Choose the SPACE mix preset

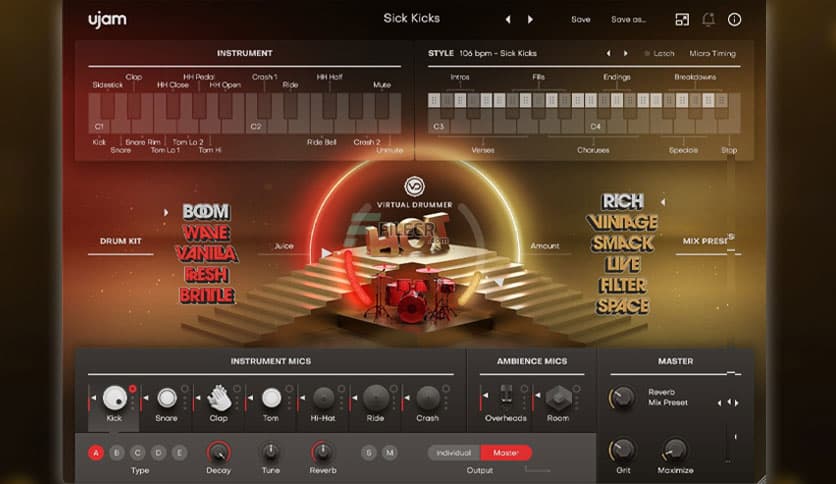(x=622, y=306)
